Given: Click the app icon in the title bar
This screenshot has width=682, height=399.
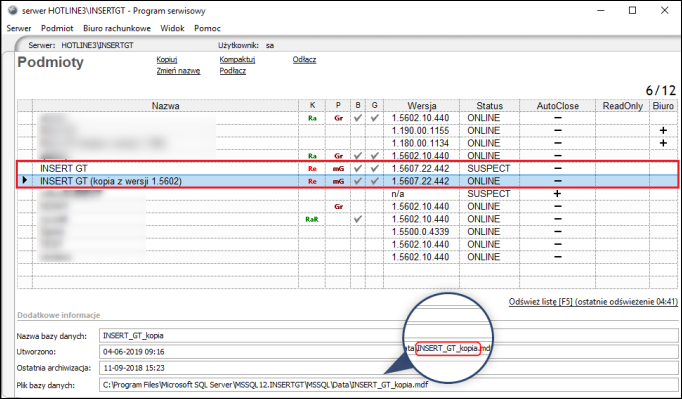Looking at the screenshot, I should [12, 10].
